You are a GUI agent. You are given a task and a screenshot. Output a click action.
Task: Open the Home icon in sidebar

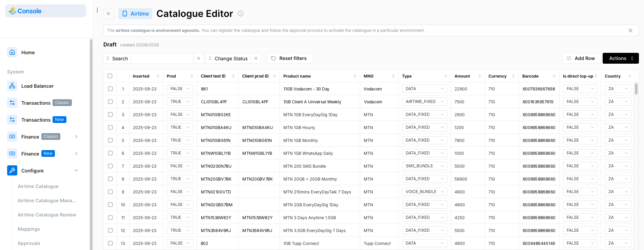click(x=12, y=52)
